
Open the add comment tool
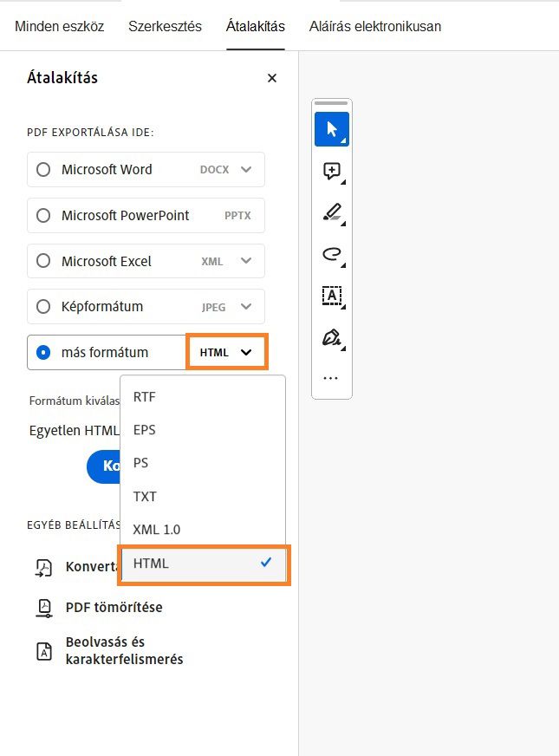click(x=332, y=171)
